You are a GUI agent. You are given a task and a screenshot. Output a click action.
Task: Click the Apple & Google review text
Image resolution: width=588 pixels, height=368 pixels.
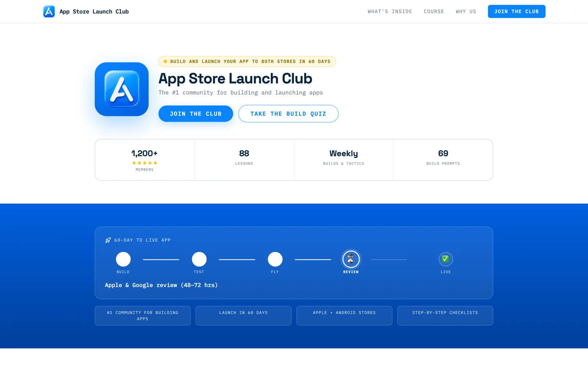tap(161, 285)
